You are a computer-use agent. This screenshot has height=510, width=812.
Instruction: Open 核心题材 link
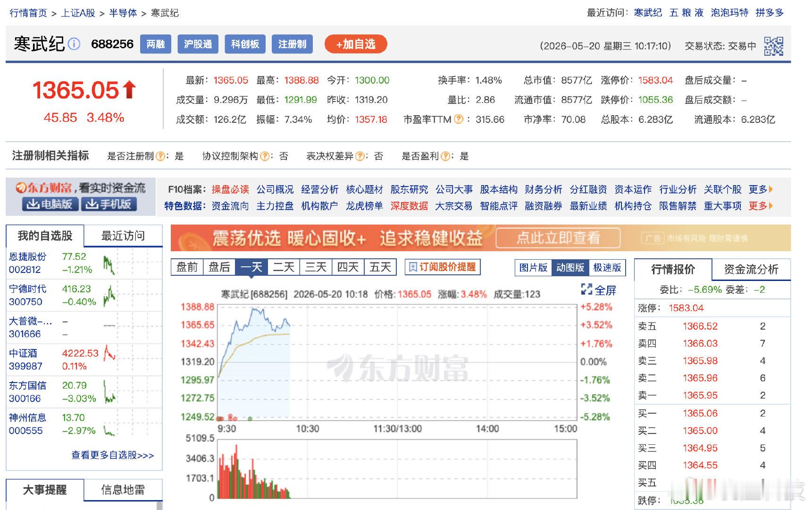(364, 189)
